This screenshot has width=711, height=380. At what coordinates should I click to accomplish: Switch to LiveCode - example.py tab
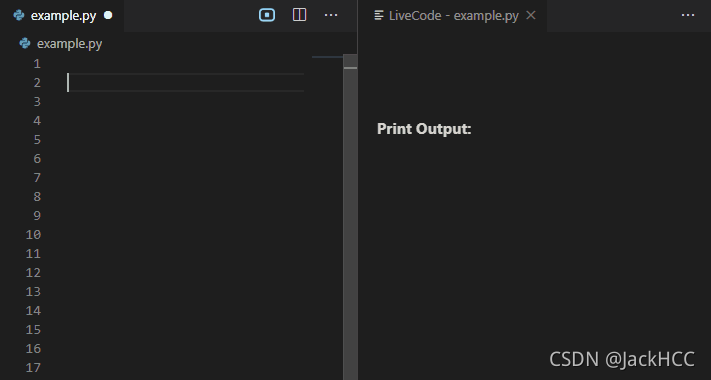[453, 15]
